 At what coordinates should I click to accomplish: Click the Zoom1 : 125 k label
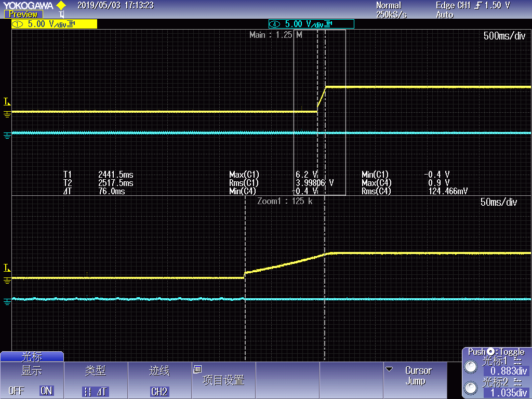pyautogui.click(x=285, y=201)
